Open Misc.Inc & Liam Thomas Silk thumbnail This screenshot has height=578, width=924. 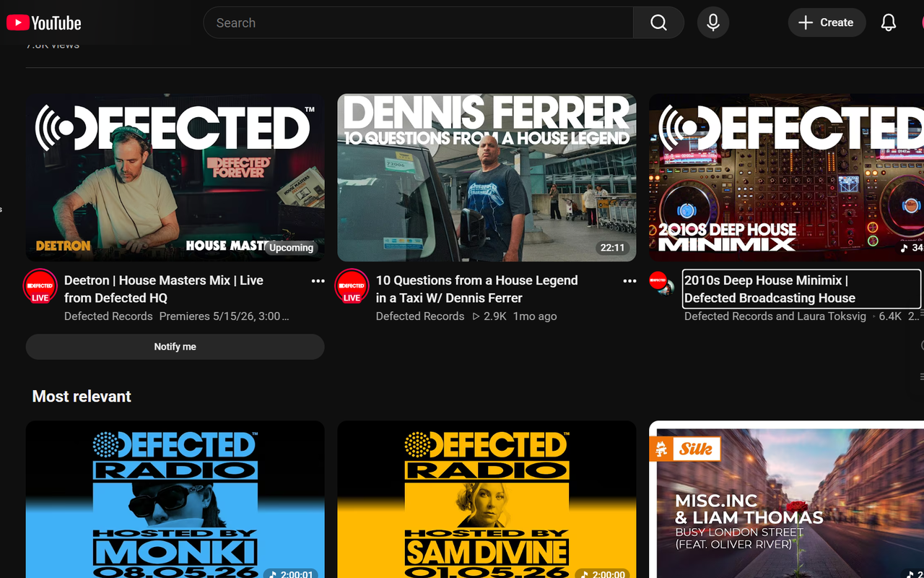pyautogui.click(x=786, y=500)
